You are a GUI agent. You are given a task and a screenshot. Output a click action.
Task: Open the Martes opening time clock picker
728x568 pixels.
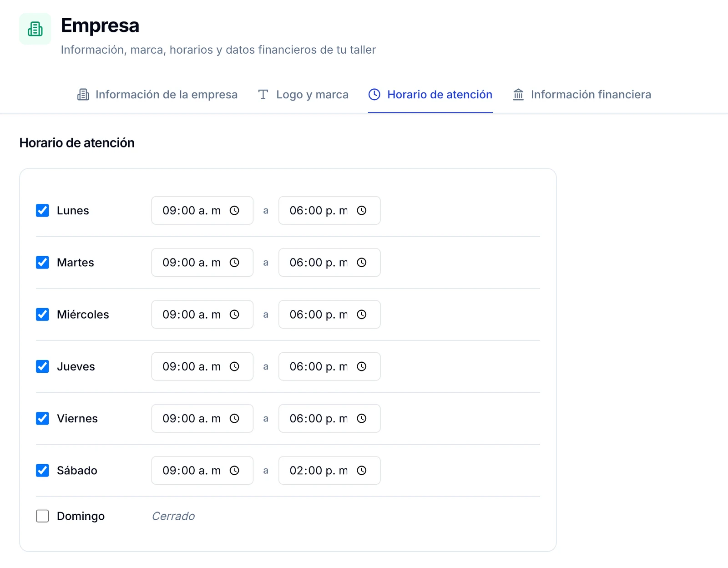click(x=234, y=262)
